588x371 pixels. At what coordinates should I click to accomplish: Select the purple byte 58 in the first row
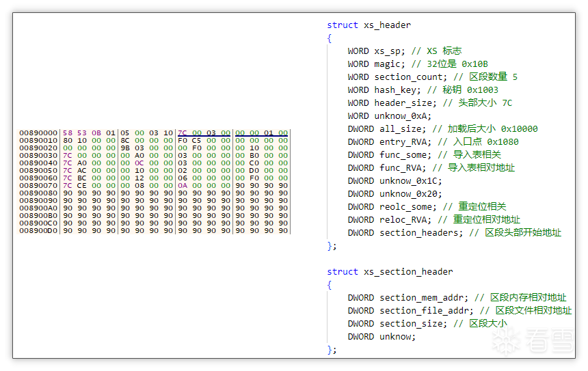coord(68,133)
